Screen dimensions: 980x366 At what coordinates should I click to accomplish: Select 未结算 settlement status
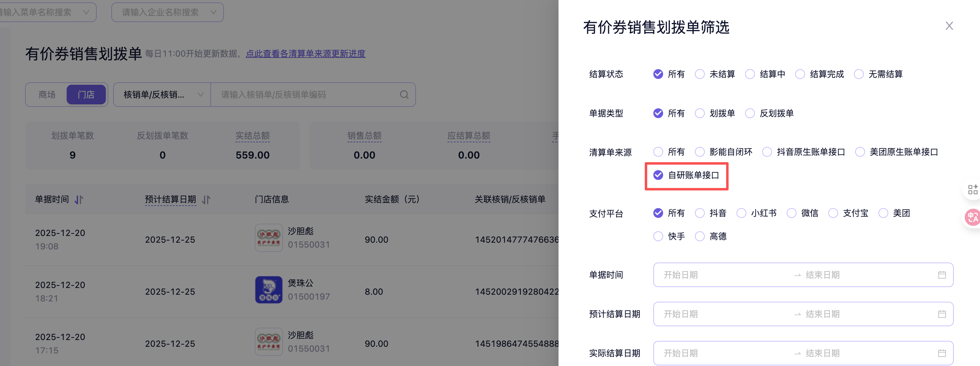click(699, 74)
